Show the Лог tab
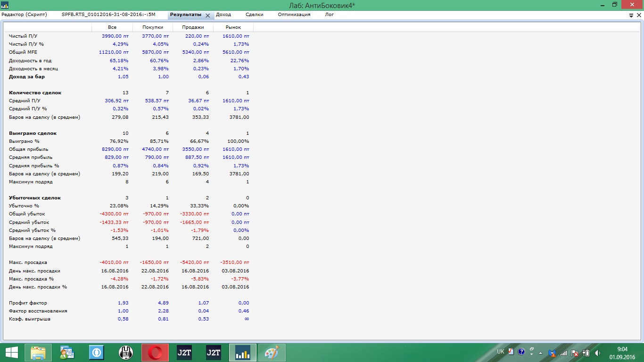The width and height of the screenshot is (644, 362). 330,15
